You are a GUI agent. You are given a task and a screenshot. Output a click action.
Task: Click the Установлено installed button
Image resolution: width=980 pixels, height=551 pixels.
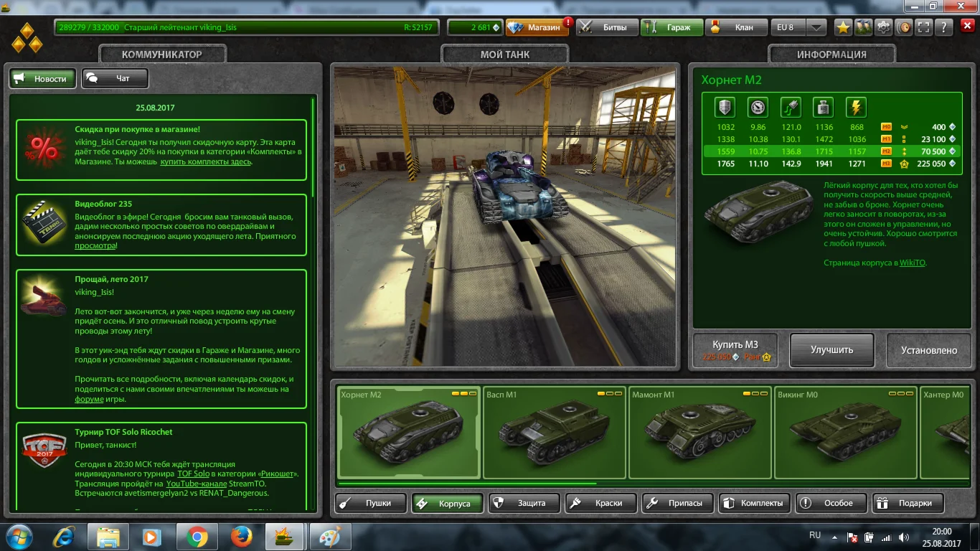click(929, 350)
